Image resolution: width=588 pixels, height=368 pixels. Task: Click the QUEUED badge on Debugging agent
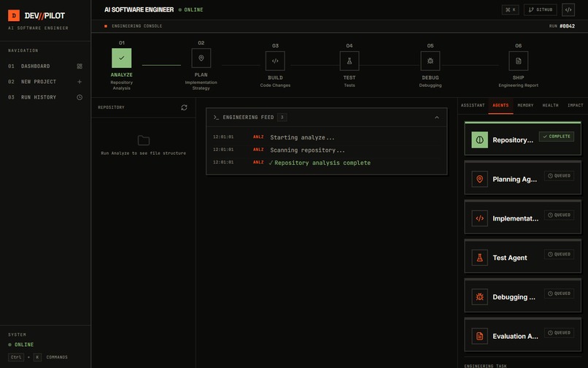(x=559, y=294)
